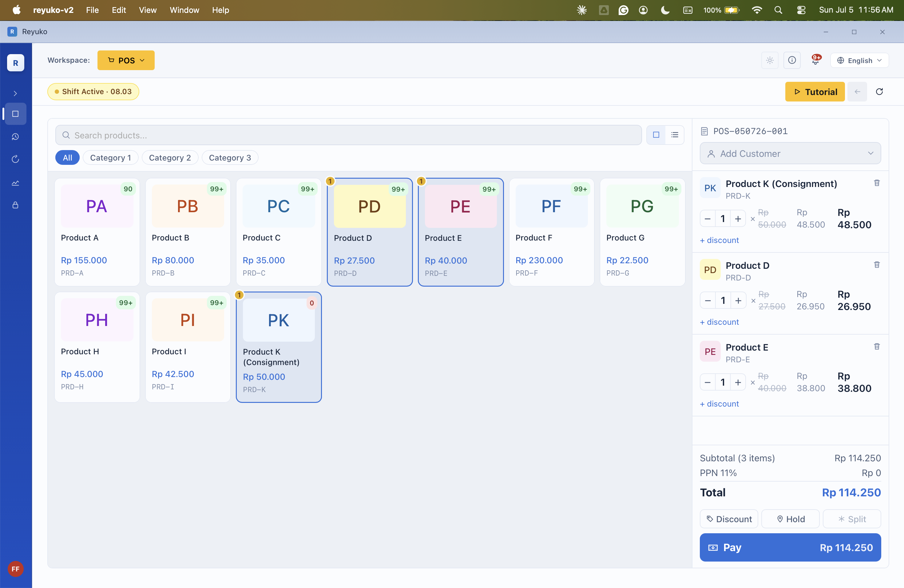Open the View menu
This screenshot has height=588, width=904.
pos(147,10)
